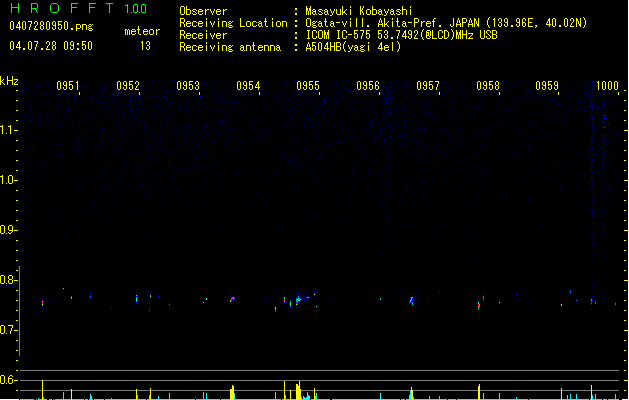Click the 0959 time marker
This screenshot has width=629, height=400.
coord(547,86)
